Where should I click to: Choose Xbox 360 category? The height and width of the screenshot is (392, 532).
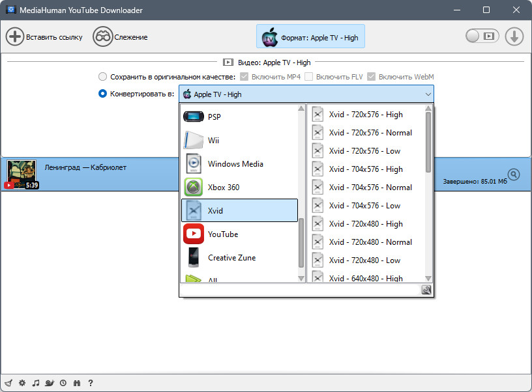coord(239,187)
